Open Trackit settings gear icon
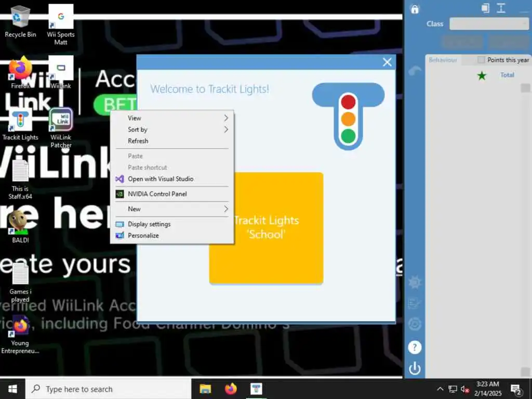Image resolution: width=532 pixels, height=399 pixels. pyautogui.click(x=415, y=282)
